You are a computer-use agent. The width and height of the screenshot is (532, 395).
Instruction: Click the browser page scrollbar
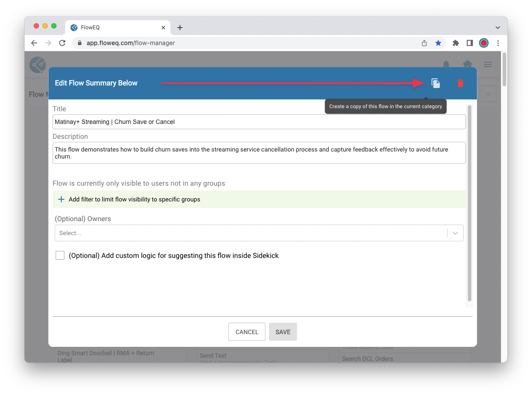tap(504, 70)
